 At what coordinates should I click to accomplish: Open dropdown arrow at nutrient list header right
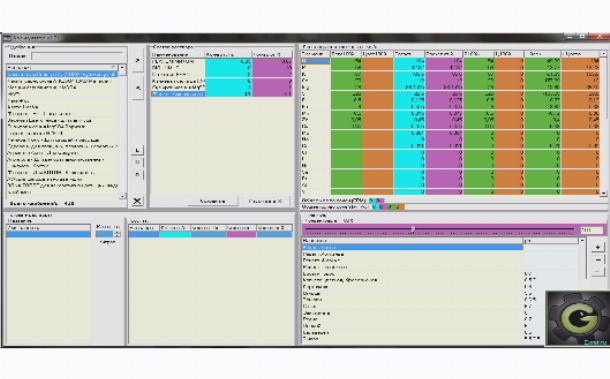(x=582, y=241)
